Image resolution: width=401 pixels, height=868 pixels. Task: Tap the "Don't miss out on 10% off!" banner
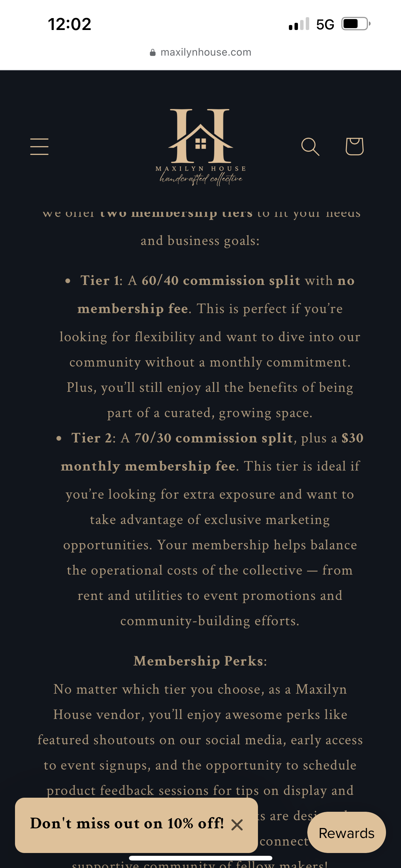click(126, 824)
